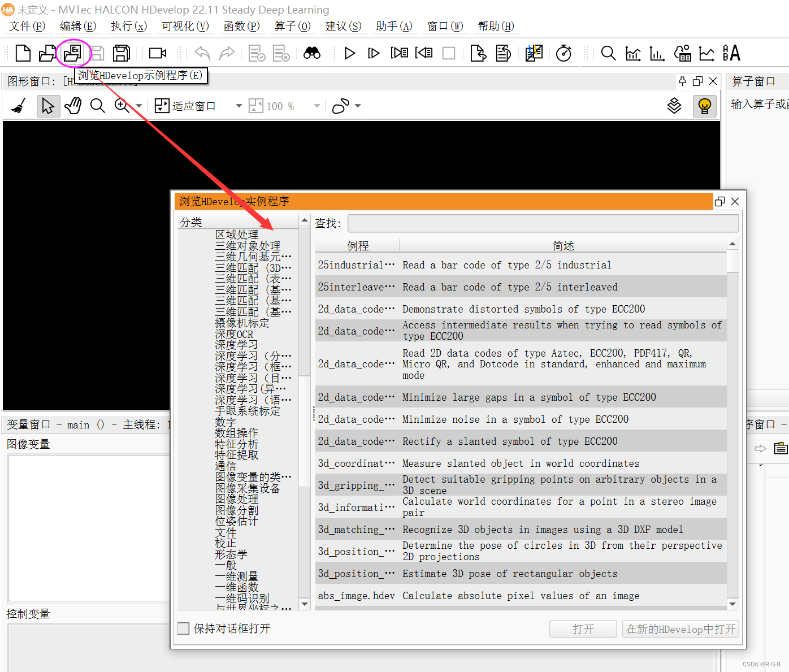Toggle the keep dialog open checkbox
This screenshot has width=789, height=672.
coord(184,628)
